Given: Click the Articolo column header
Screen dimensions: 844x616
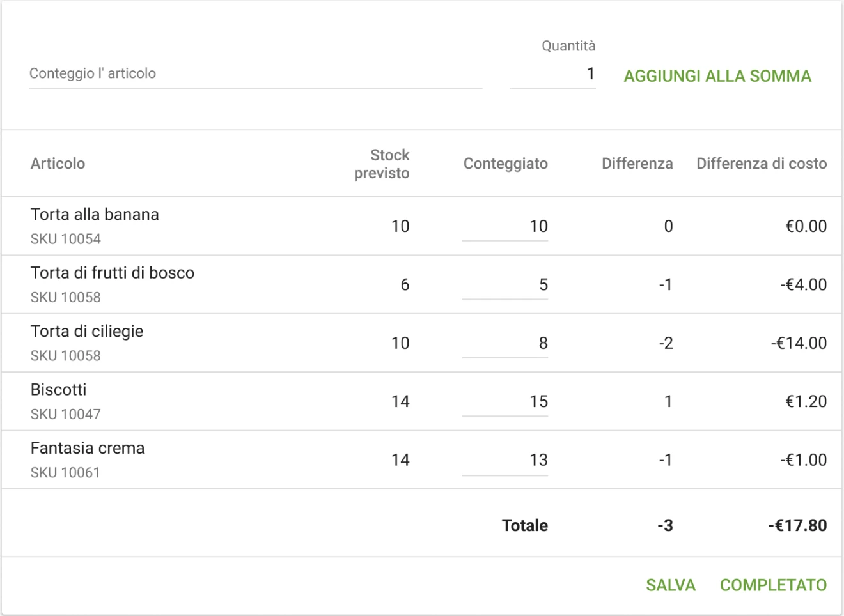Looking at the screenshot, I should [58, 164].
